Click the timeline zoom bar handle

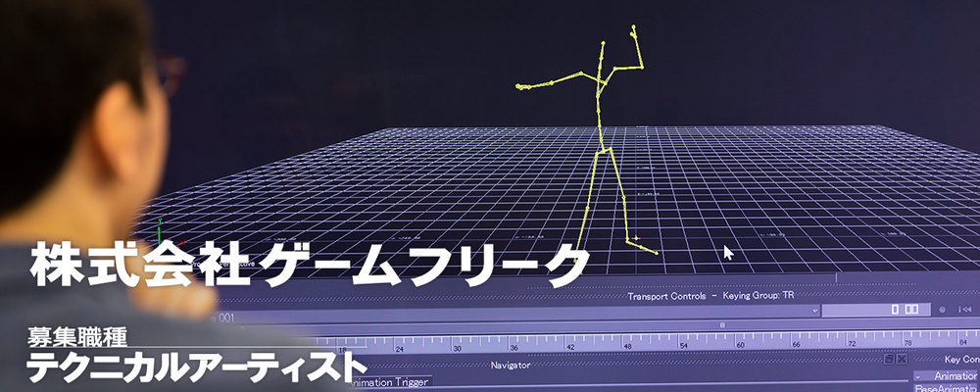722,325
